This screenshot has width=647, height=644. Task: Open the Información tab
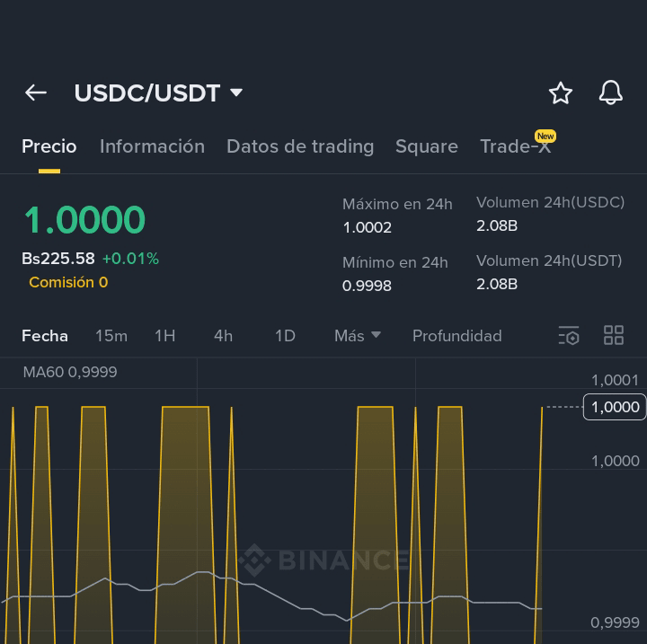[152, 146]
